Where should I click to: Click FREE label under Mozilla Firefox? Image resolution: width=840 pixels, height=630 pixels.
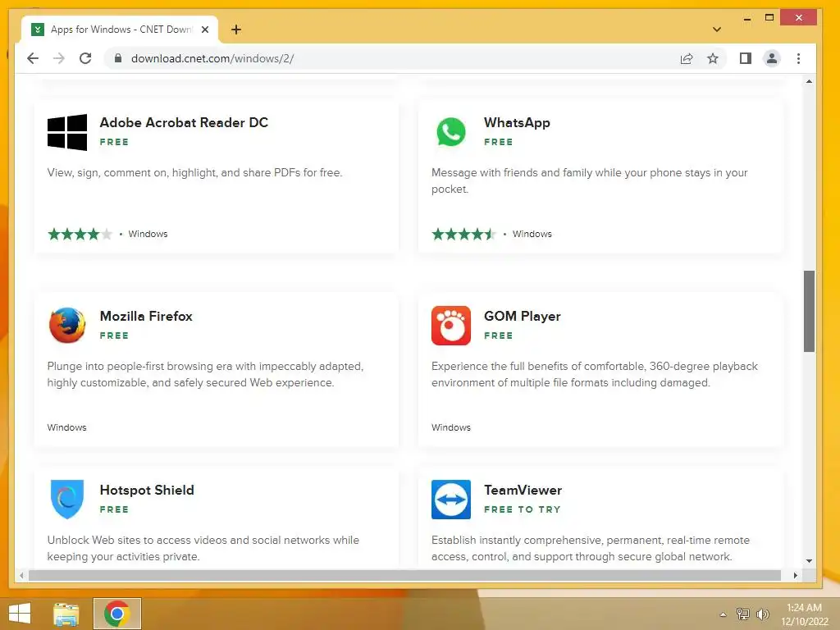pos(114,336)
